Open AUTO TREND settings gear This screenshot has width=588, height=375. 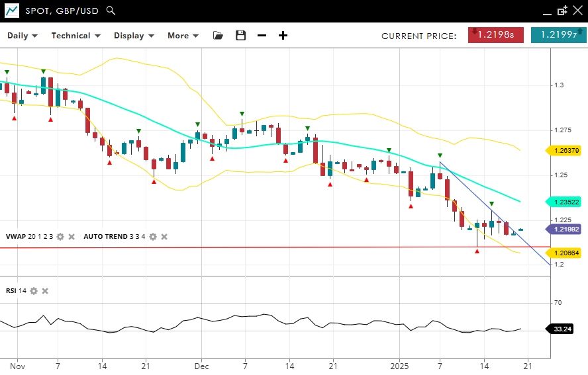click(x=153, y=237)
